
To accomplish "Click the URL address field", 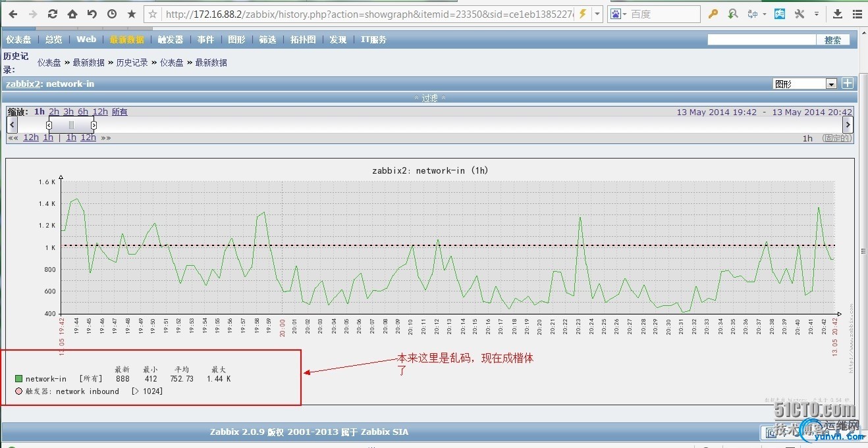I will point(369,14).
